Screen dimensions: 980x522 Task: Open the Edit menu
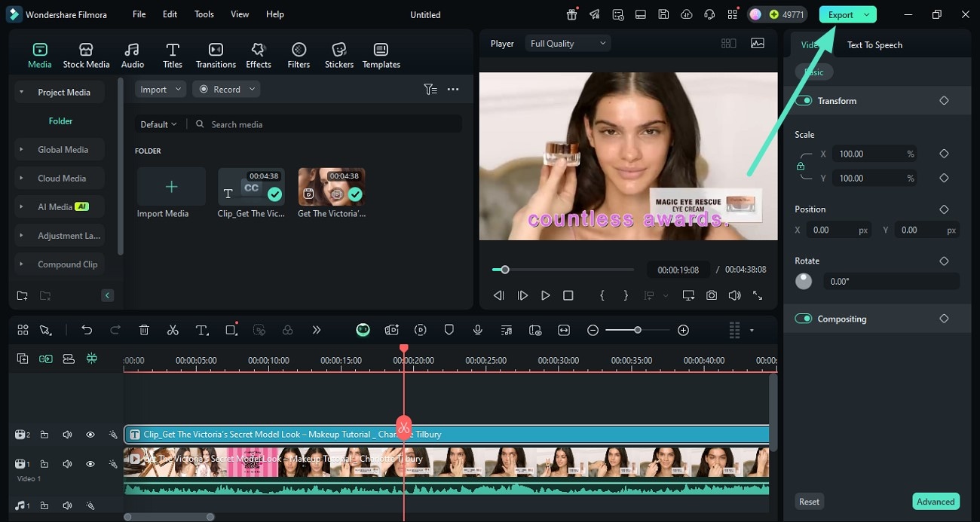170,14
